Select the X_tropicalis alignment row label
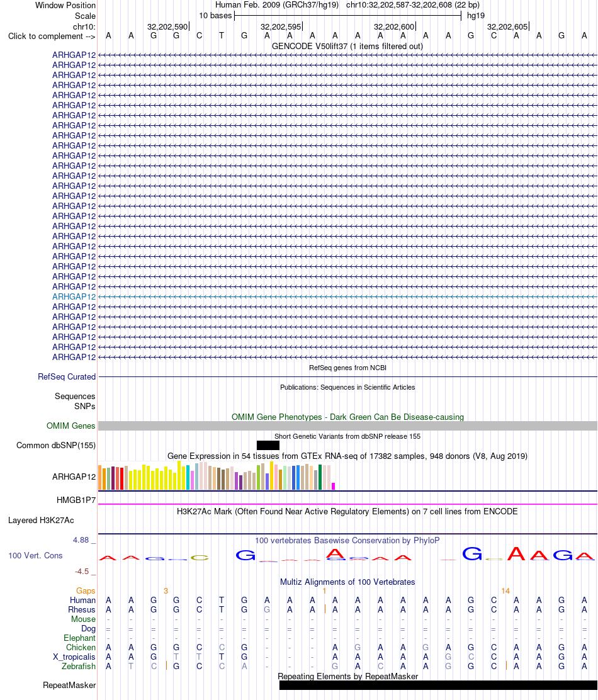This screenshot has width=598, height=700. tap(74, 657)
